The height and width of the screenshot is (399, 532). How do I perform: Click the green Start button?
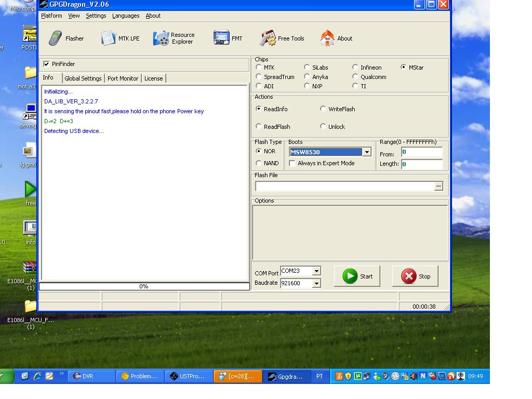pyautogui.click(x=357, y=276)
